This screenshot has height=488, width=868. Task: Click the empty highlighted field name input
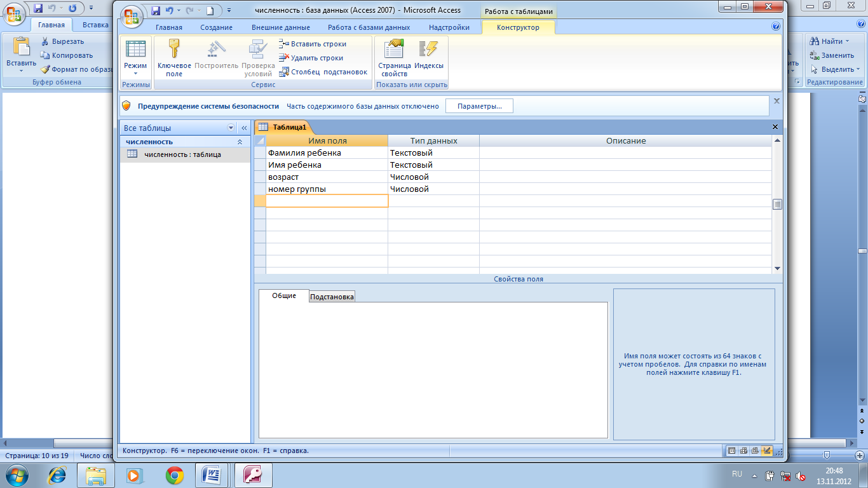coord(327,201)
